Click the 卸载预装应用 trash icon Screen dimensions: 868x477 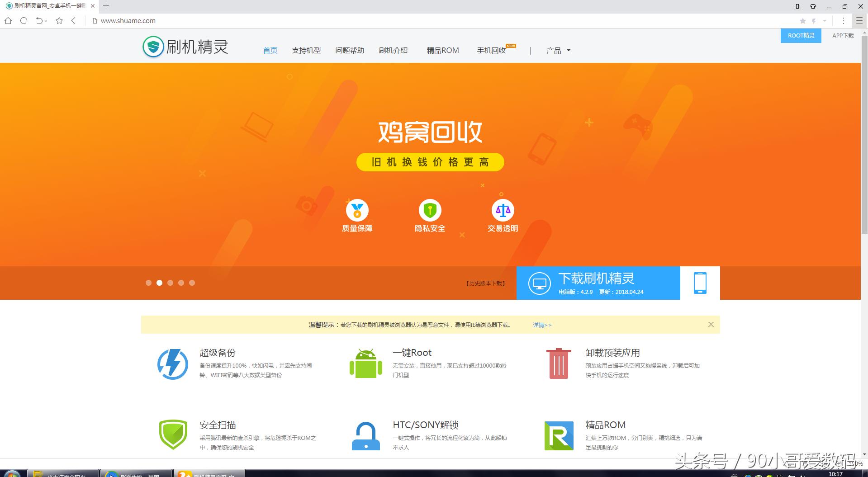click(x=558, y=364)
